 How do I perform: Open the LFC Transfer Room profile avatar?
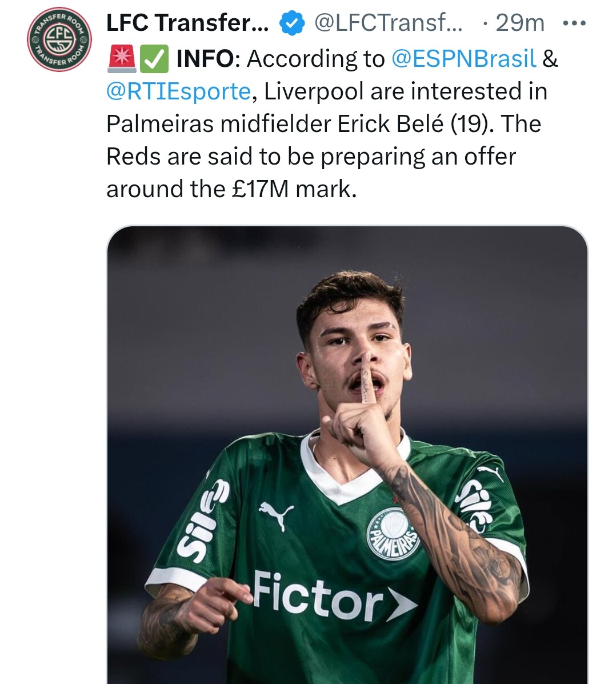pyautogui.click(x=59, y=40)
